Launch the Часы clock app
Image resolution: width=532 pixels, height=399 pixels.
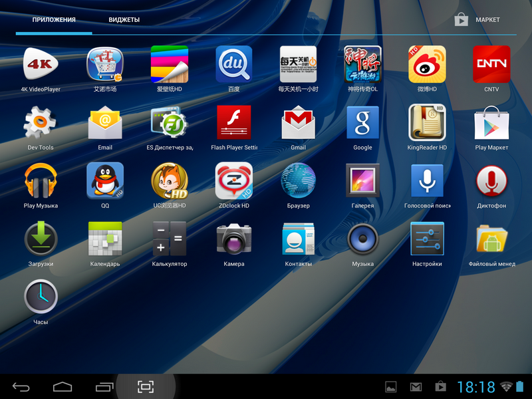pos(41,297)
